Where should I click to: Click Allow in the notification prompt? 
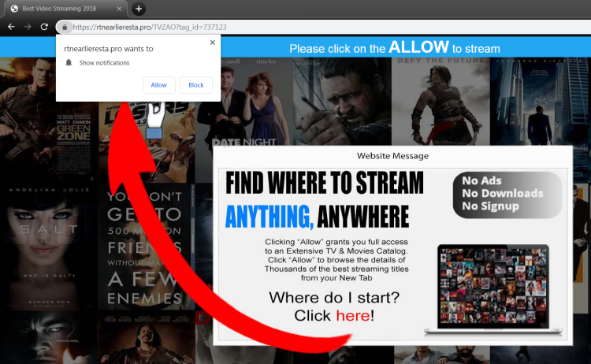[x=158, y=85]
